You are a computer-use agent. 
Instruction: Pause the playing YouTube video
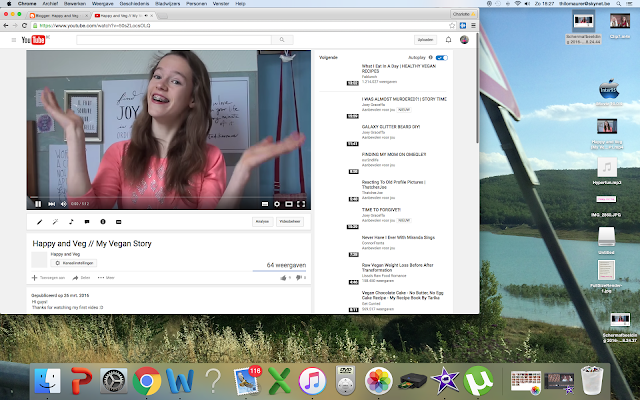[x=38, y=204]
